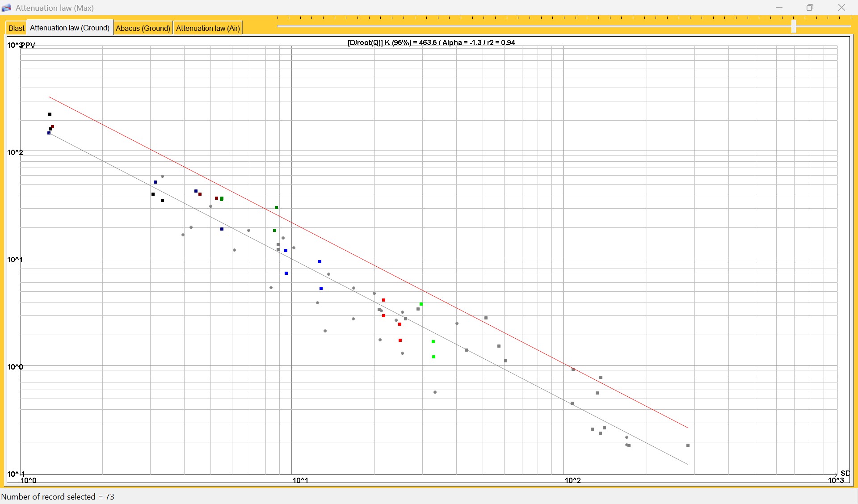Viewport: 858px width, 504px height.
Task: Select the topmost black data point
Action: click(50, 114)
